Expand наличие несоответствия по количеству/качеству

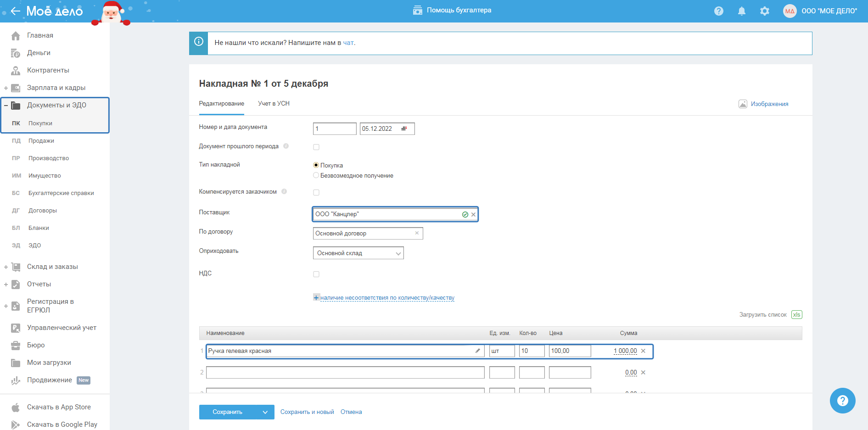tap(384, 298)
